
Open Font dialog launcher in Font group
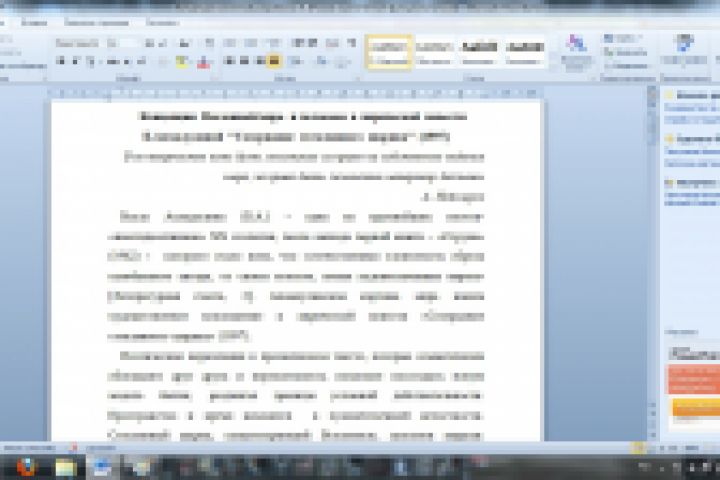(214, 79)
